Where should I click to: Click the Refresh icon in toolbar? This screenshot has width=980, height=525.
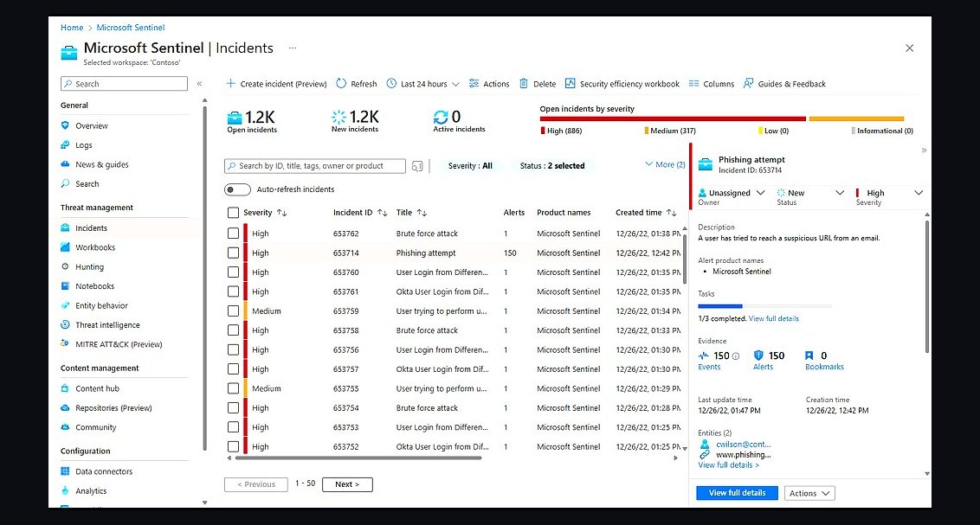coord(341,84)
